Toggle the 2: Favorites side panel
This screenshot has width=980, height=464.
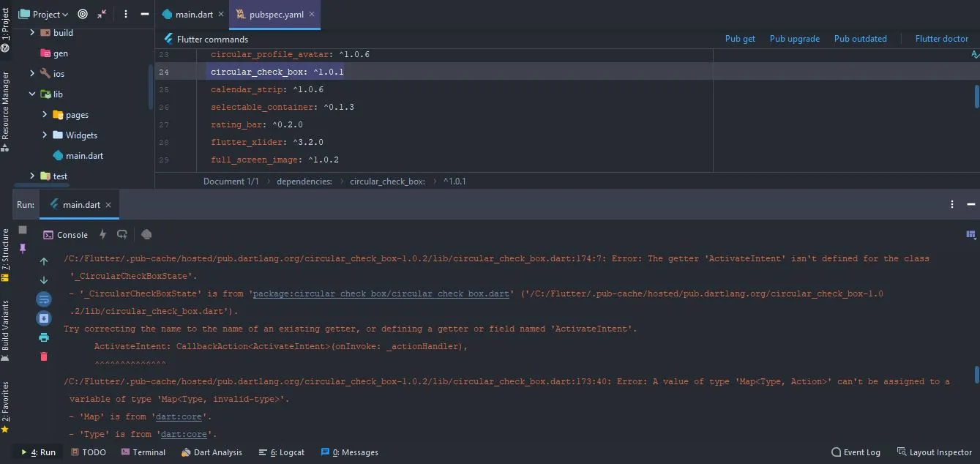tap(6, 407)
